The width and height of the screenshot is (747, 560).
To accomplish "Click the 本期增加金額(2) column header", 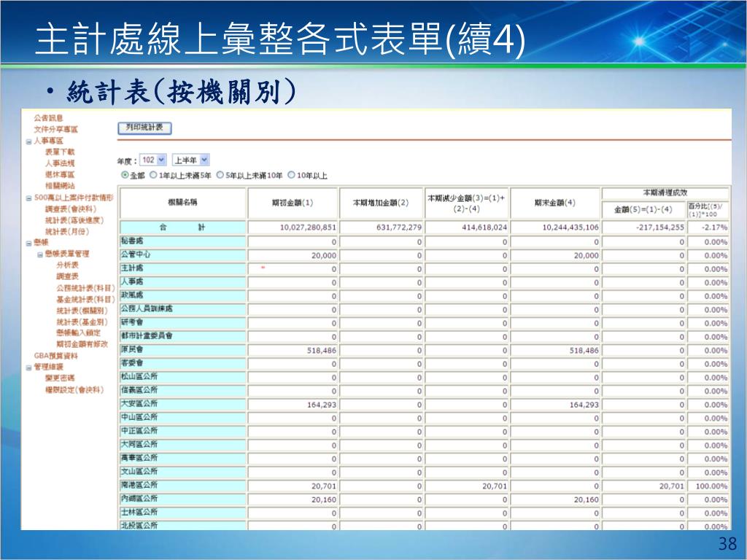I will click(381, 203).
